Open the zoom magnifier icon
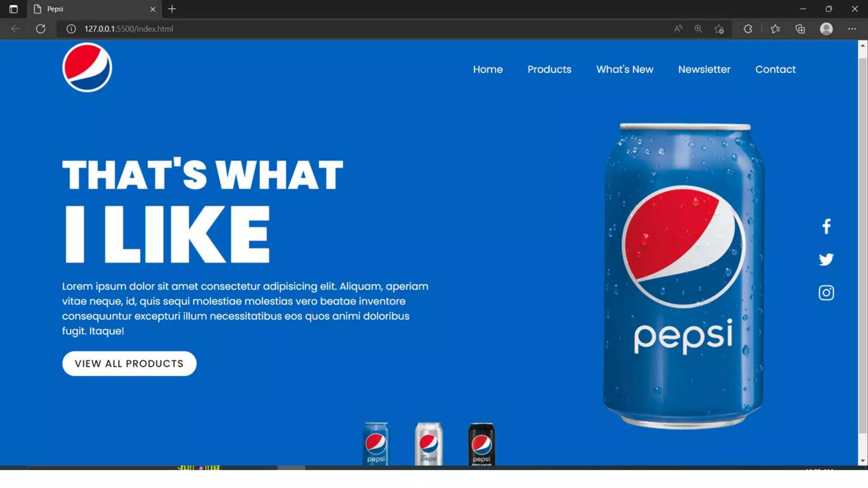 point(698,29)
